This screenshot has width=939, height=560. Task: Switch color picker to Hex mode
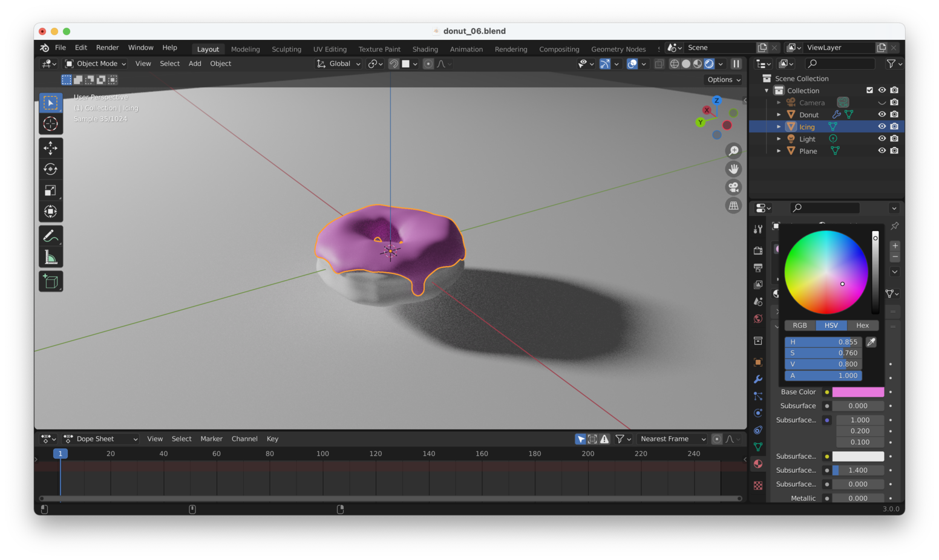coord(862,325)
